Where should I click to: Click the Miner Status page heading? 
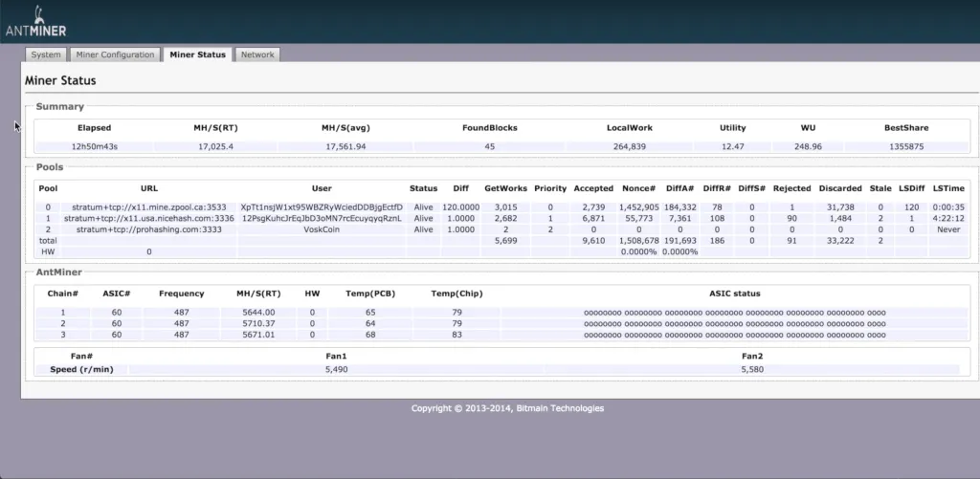pos(60,81)
